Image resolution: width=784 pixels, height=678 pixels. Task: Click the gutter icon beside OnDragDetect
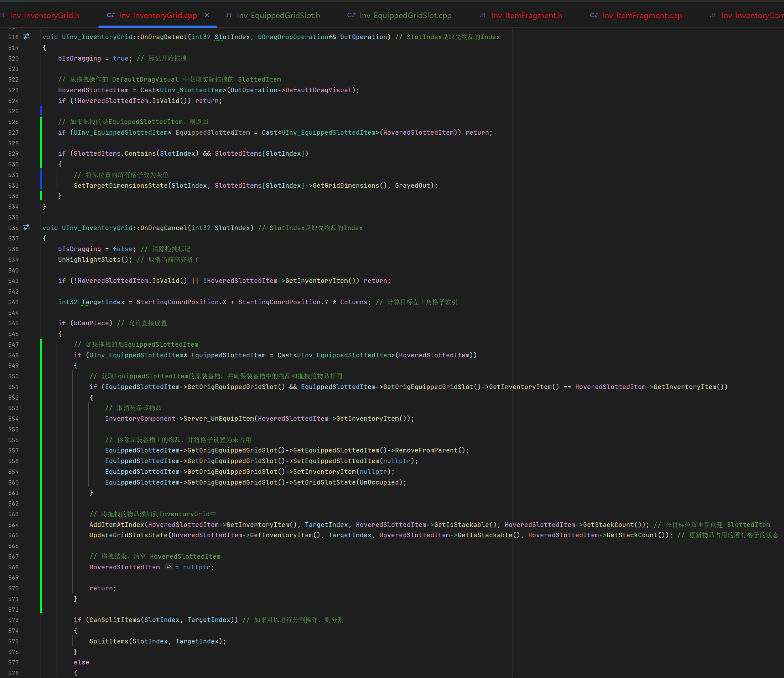(26, 37)
